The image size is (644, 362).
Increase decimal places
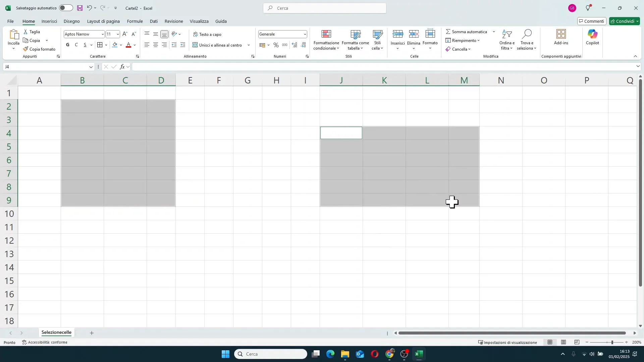click(294, 45)
